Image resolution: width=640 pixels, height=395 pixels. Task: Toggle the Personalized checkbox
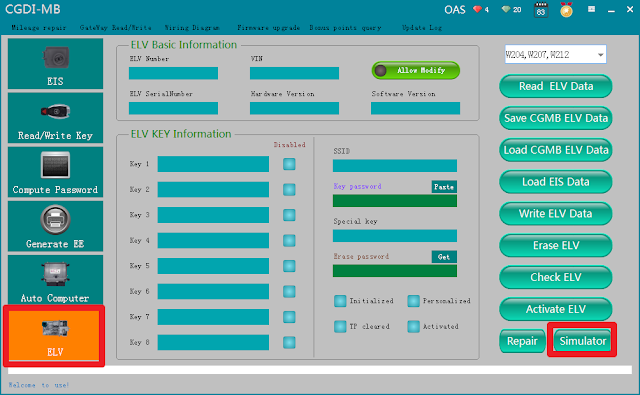413,301
